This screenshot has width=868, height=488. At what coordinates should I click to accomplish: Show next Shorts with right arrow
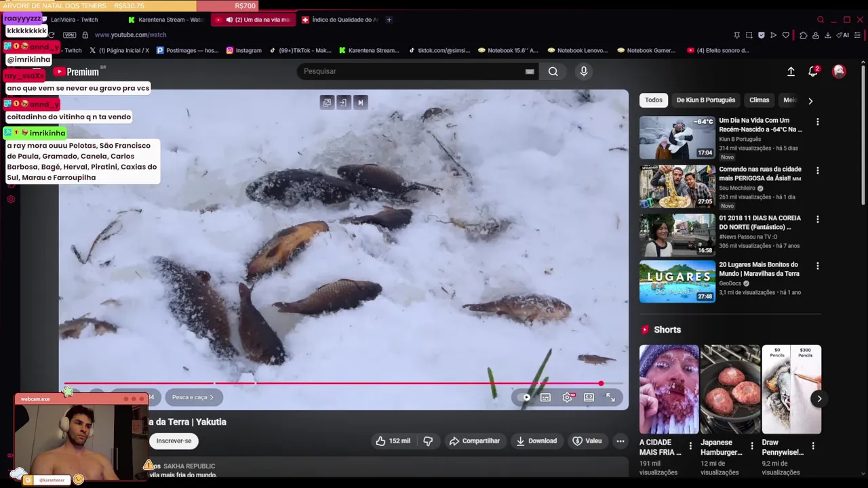(x=819, y=399)
